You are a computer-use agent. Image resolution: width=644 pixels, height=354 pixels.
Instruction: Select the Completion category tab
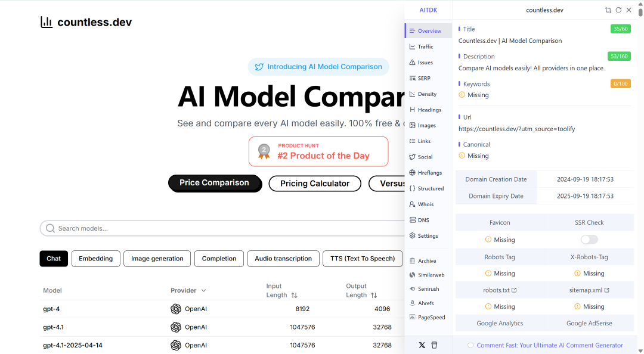[x=219, y=259]
